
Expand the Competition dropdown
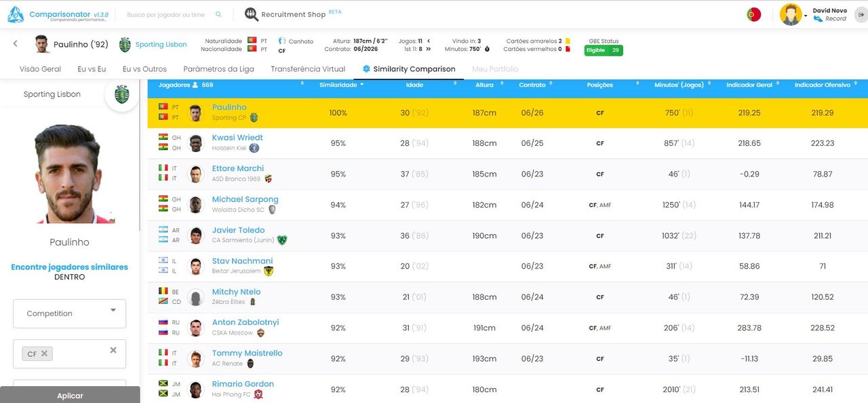click(113, 311)
